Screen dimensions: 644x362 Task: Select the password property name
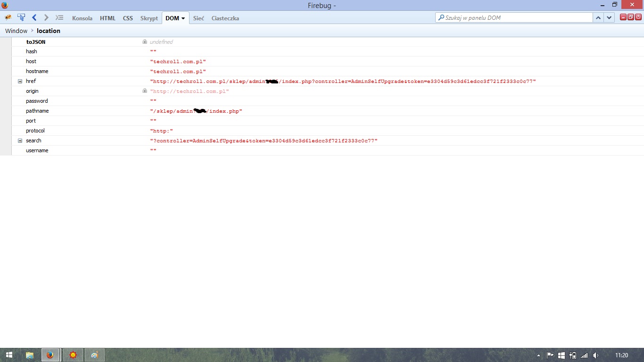(x=37, y=101)
